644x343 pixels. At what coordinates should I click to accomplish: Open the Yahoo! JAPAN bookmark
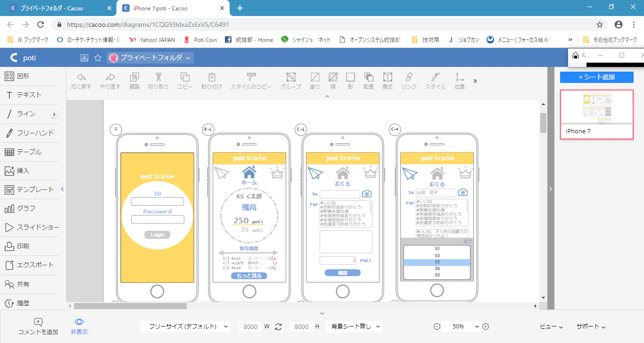[x=151, y=40]
